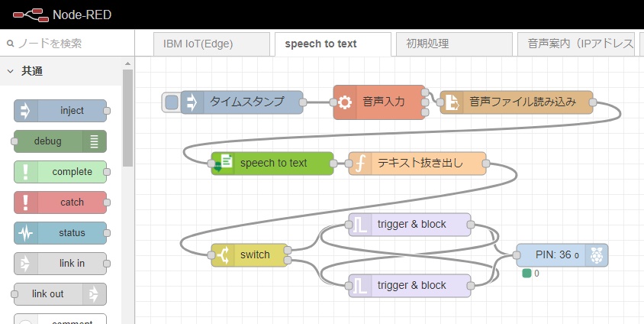The width and height of the screenshot is (644, 324).
Task: Click the speech to text node label on canvas
Action: (x=273, y=164)
